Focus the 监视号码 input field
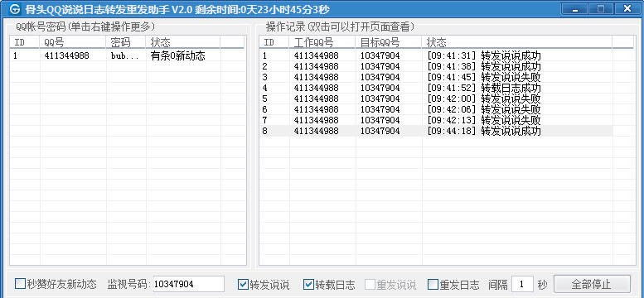Screen dimensions: 644x298 188,284
